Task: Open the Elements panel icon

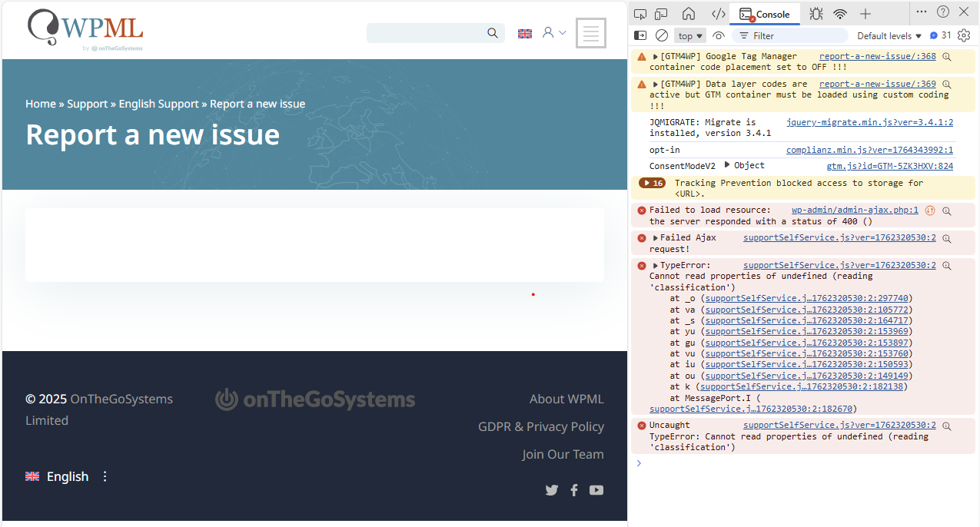Action: [x=718, y=14]
